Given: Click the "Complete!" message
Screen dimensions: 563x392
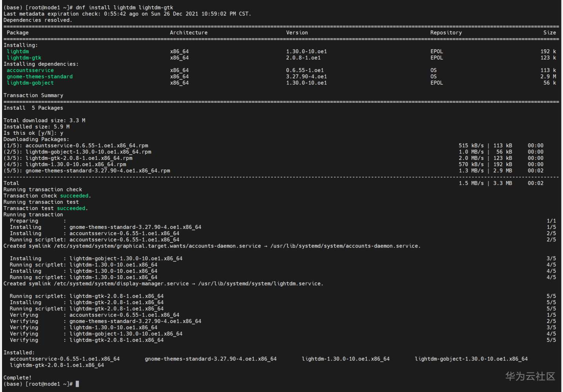Looking at the screenshot, I should coord(18,377).
